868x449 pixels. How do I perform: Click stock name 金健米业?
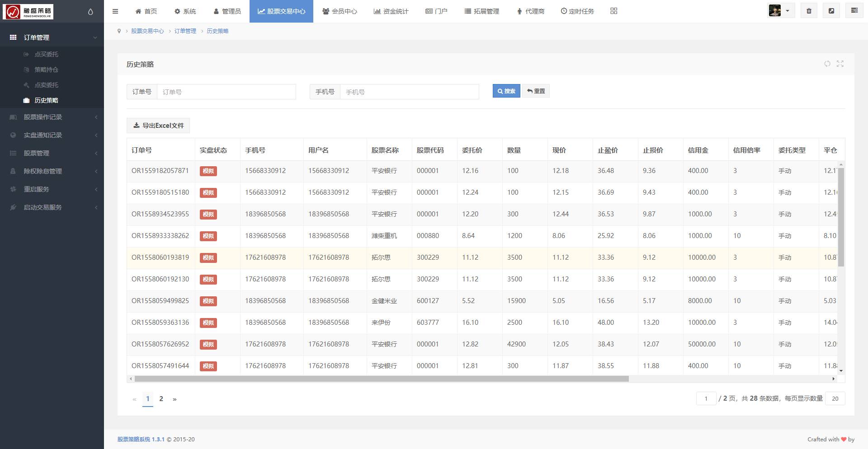(x=384, y=301)
